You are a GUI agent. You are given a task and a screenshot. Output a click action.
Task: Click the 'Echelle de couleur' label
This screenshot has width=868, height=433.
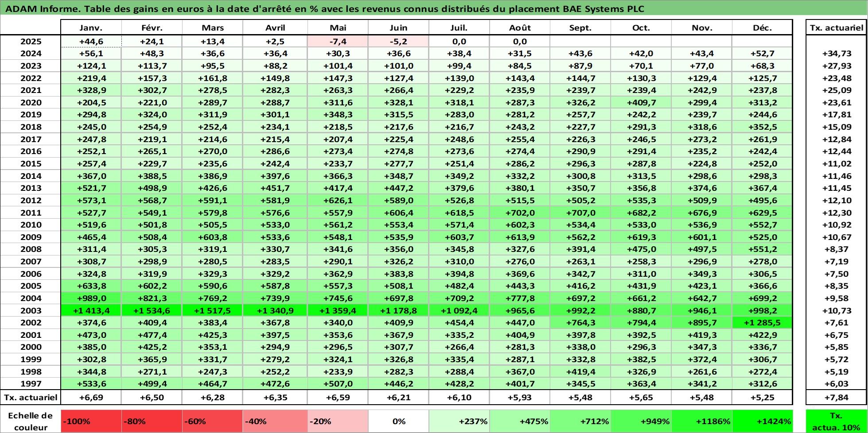pos(31,421)
